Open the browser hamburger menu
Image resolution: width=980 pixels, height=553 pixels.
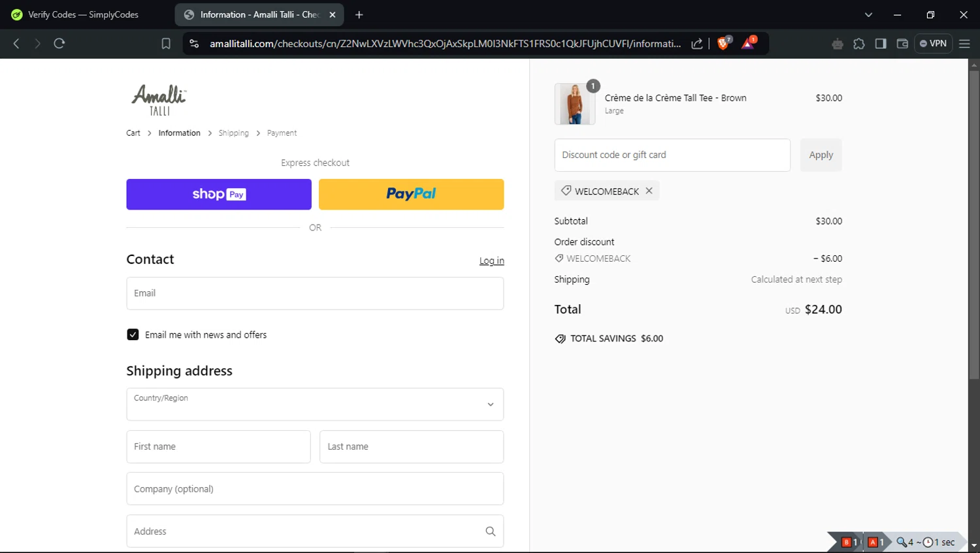[x=964, y=44]
